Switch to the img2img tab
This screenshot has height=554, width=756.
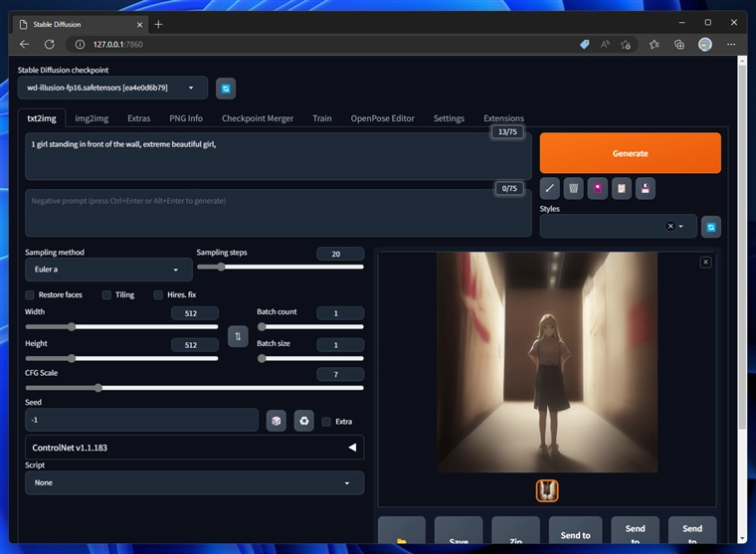[x=92, y=118]
